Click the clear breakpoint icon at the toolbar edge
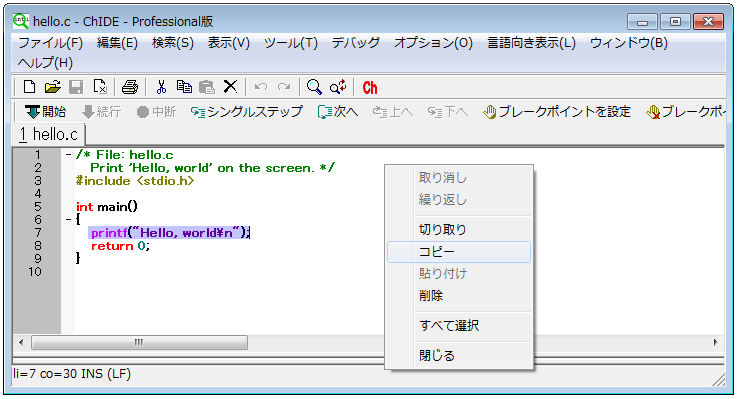This screenshot has width=738, height=399. pyautogui.click(x=653, y=112)
